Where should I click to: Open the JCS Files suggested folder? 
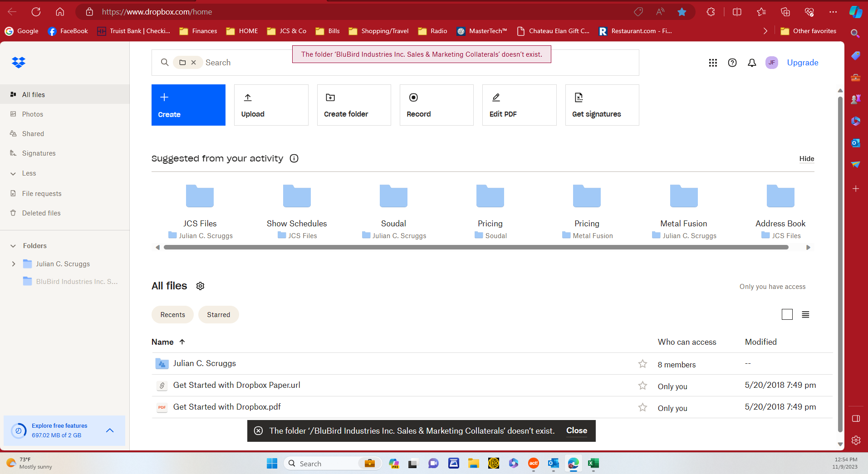(200, 211)
